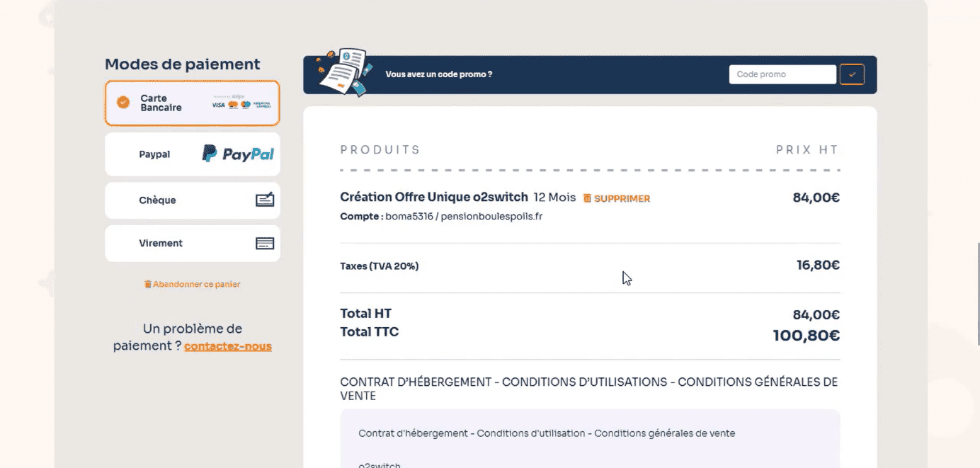Select the Chèque payment option
This screenshot has width=980, height=468.
pyautogui.click(x=193, y=200)
